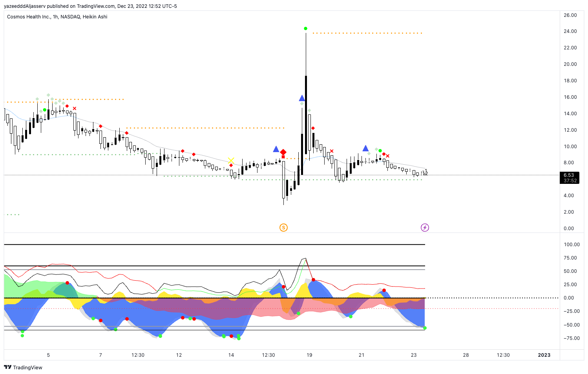Click the large red diamond signal marker
The width and height of the screenshot is (588, 374).
(283, 152)
